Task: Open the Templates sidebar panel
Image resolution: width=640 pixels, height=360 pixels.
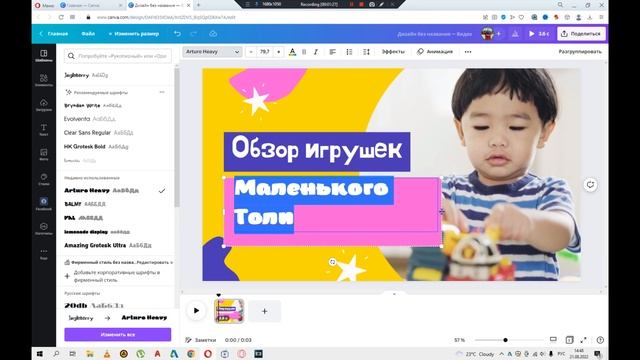Action: [44, 56]
